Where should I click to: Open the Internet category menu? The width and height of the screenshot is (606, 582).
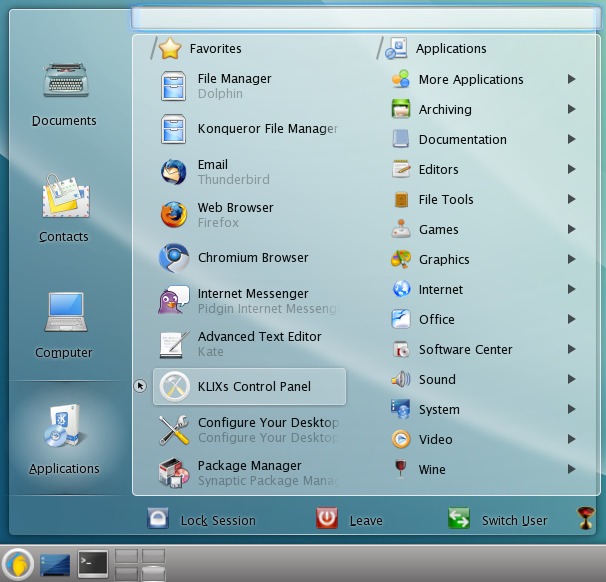[x=440, y=289]
